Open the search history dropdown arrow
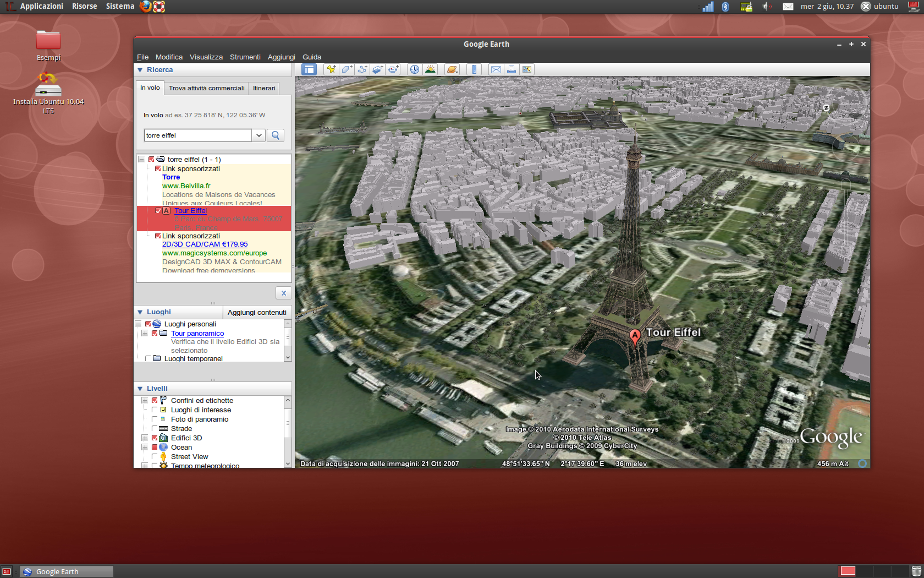The width and height of the screenshot is (924, 578). point(259,135)
